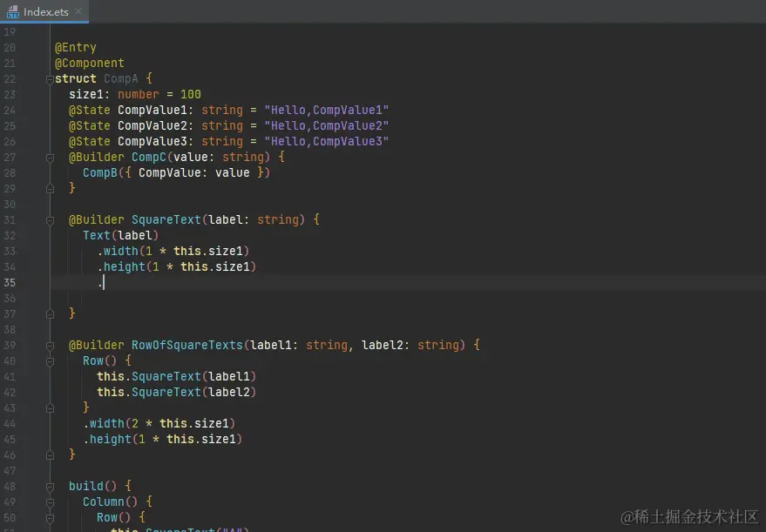The width and height of the screenshot is (766, 532).
Task: Click the CompValue2 state variable name
Action: (152, 125)
